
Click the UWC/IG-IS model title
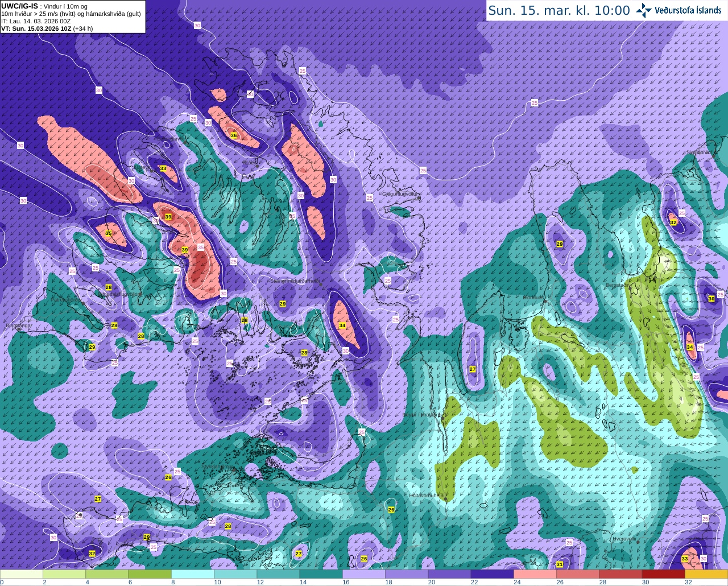[19, 6]
